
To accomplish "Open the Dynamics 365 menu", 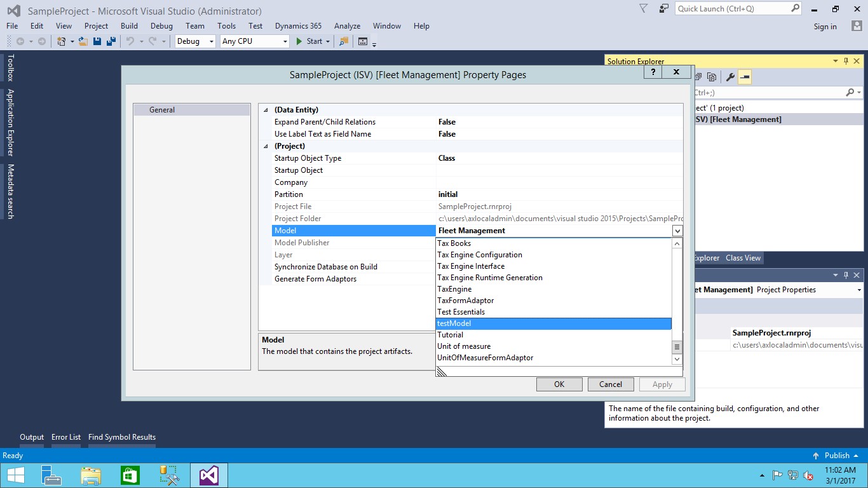I will (x=298, y=26).
